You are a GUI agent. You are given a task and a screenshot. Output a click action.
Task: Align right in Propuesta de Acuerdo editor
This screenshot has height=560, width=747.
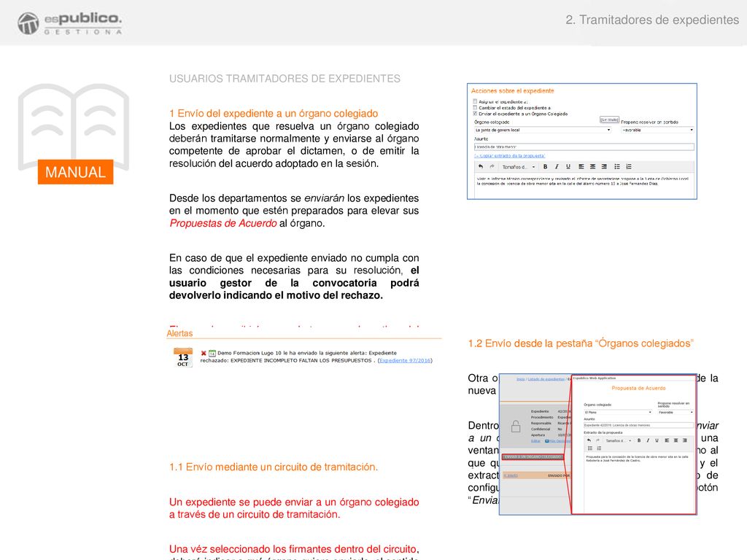[684, 440]
